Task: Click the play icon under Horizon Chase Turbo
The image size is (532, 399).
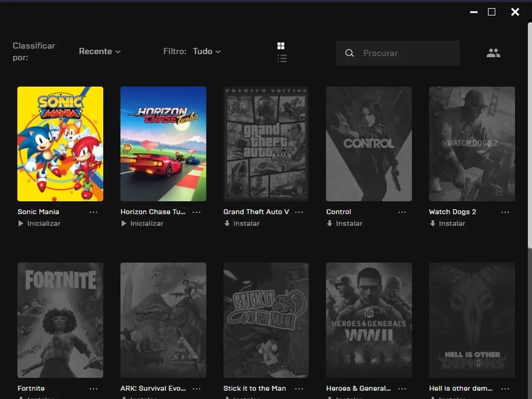Action: pos(124,224)
